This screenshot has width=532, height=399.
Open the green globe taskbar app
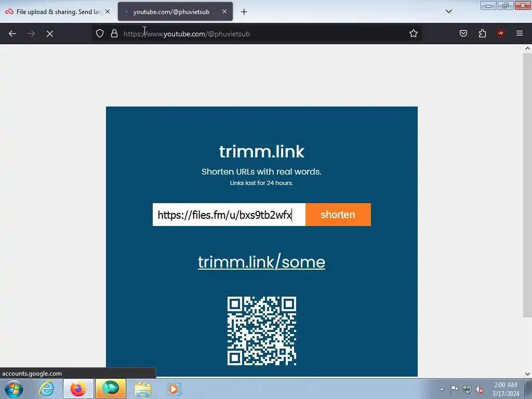coord(111,389)
